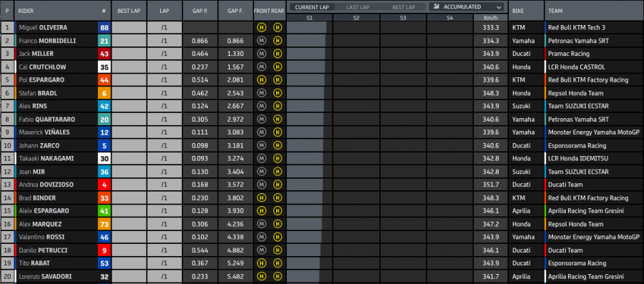Click Brad BINDER's lap cell

tap(165, 198)
